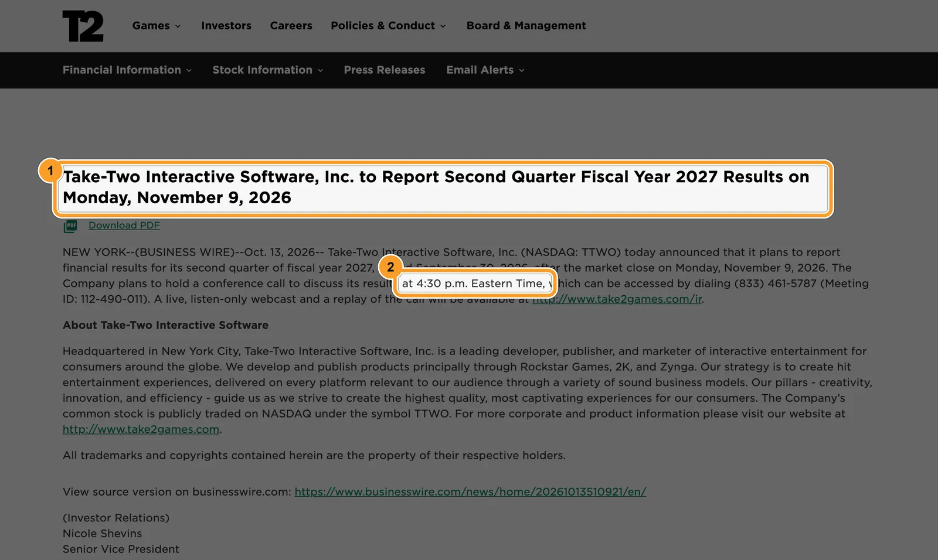The height and width of the screenshot is (560, 938).
Task: Open Board & Management
Action: 526,26
